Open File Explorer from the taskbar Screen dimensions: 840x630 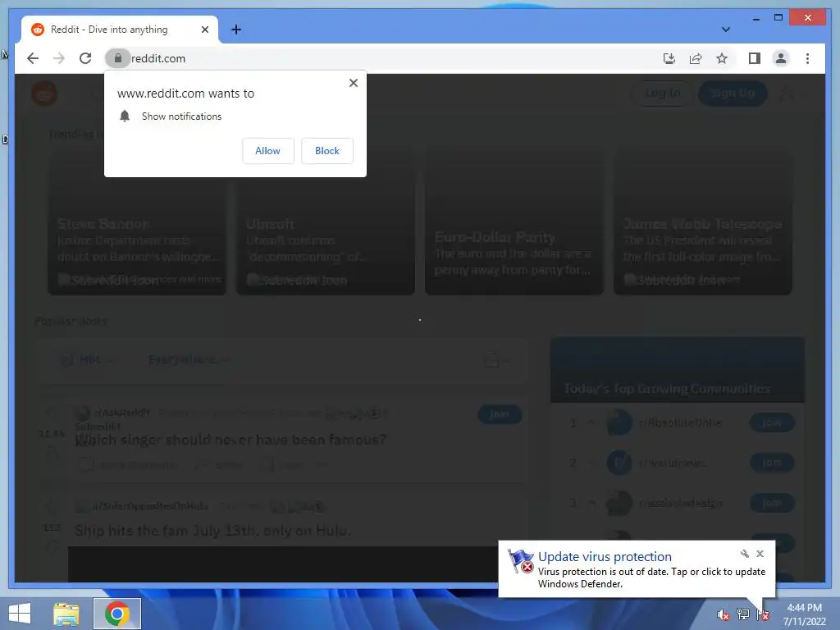[66, 614]
